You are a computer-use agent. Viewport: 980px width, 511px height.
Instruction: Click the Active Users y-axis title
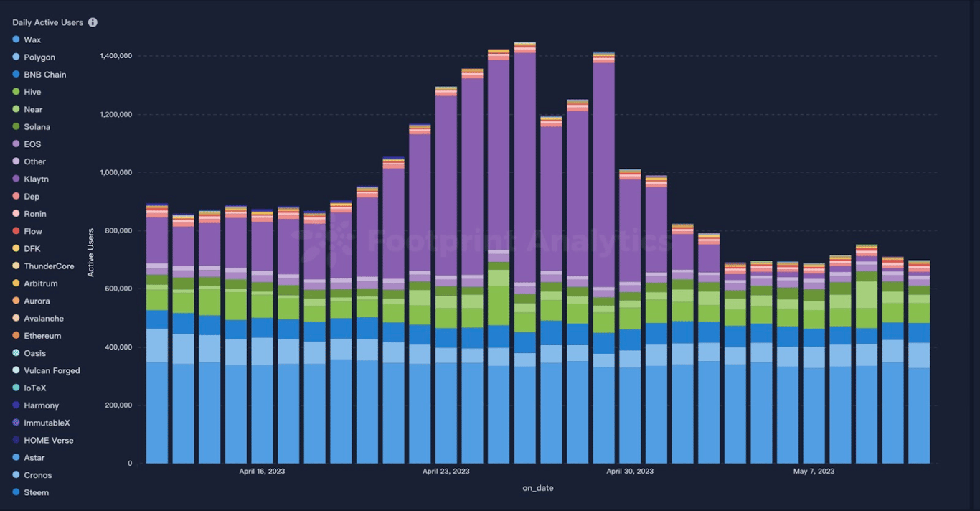tap(90, 253)
